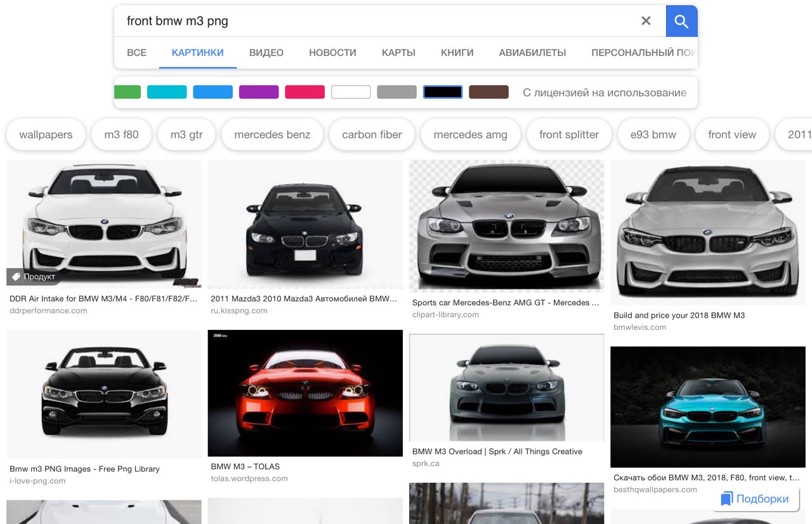Screen dimensions: 812x524
Task: Open 'Build and price your 2018 BMW M3' link
Action: coord(679,315)
